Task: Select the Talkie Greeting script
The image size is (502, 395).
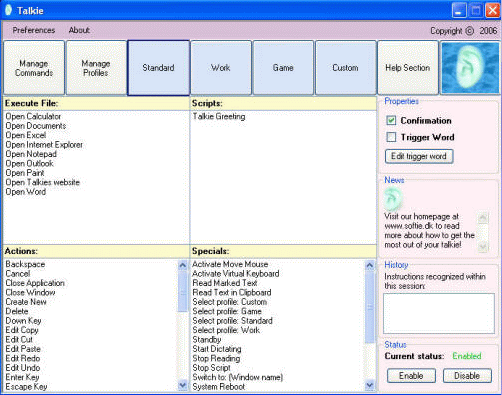Action: 219,116
